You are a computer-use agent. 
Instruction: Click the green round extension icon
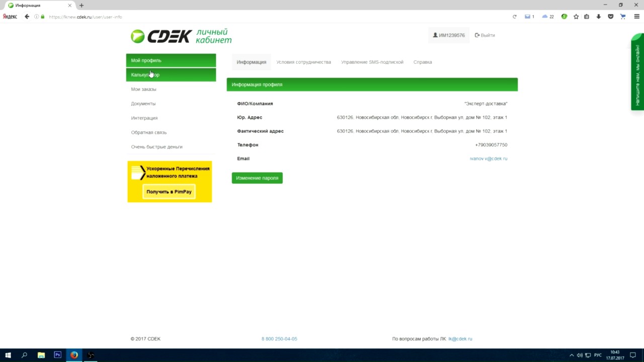(x=564, y=17)
